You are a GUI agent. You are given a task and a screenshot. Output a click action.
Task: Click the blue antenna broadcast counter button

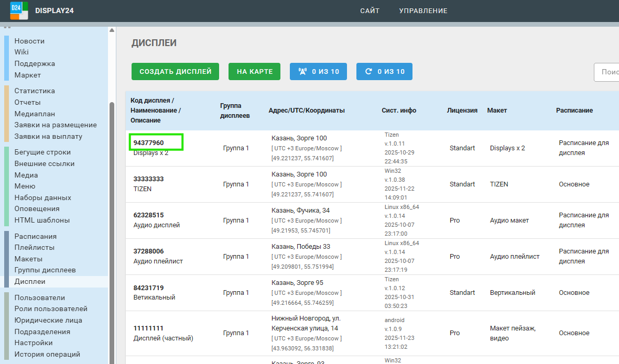pyautogui.click(x=318, y=72)
